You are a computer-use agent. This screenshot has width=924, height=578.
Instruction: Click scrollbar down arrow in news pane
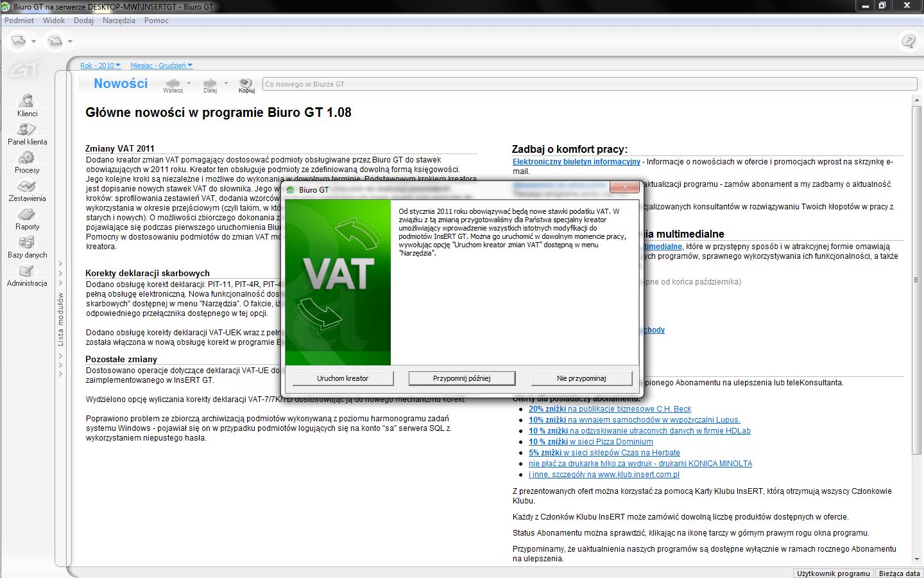916,559
